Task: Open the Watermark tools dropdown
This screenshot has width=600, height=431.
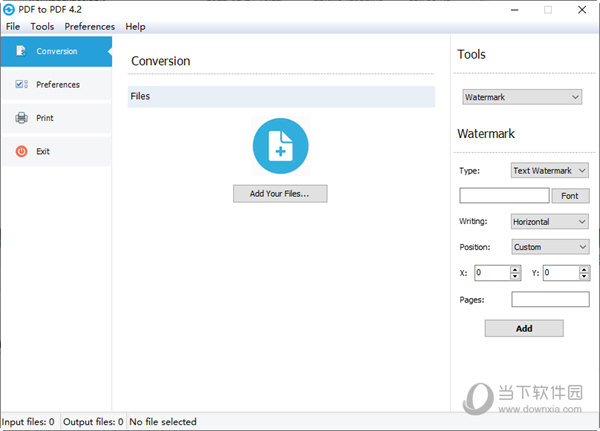Action: tap(522, 97)
